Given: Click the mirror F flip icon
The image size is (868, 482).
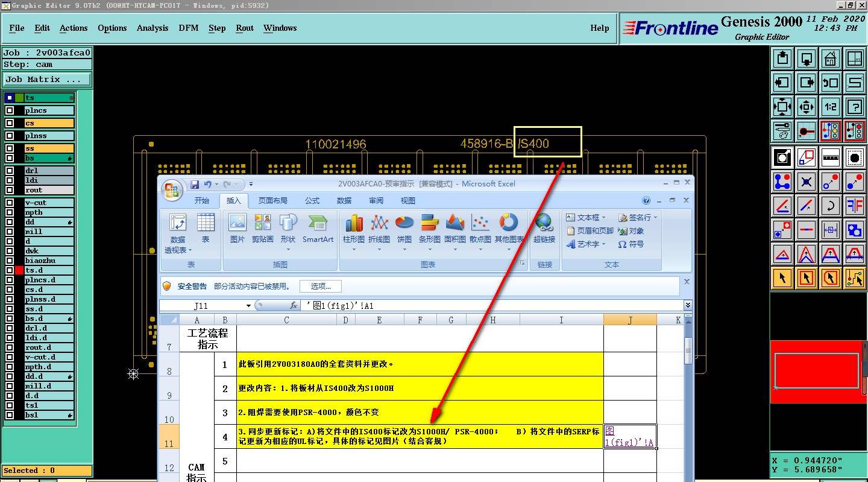Looking at the screenshot, I should [x=855, y=206].
